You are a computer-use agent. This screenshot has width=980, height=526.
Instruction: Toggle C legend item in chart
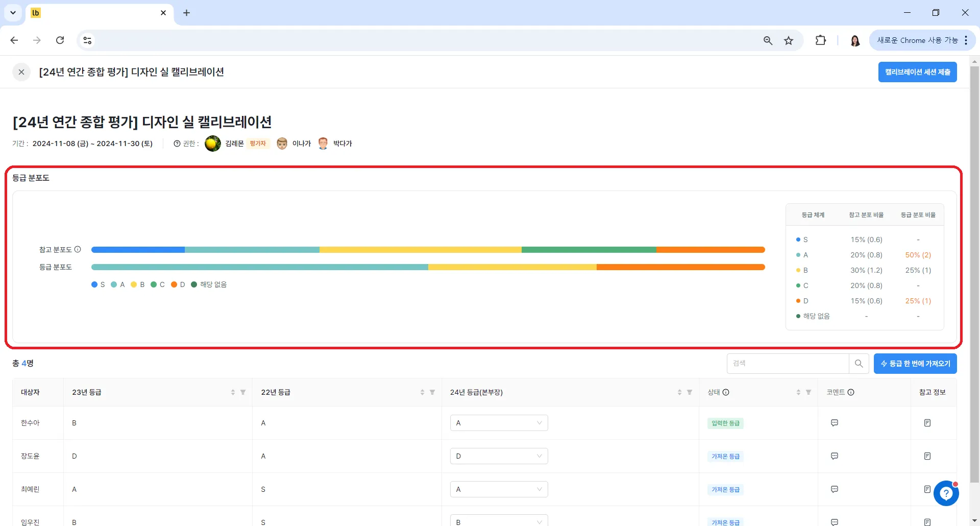tap(158, 284)
